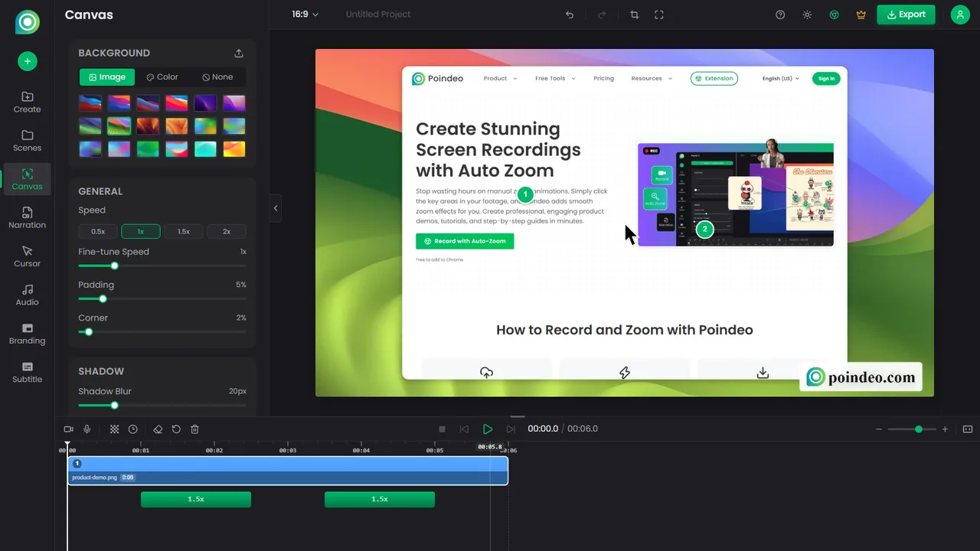This screenshot has width=980, height=551.
Task: Adjust the Padding slider
Action: click(162, 299)
